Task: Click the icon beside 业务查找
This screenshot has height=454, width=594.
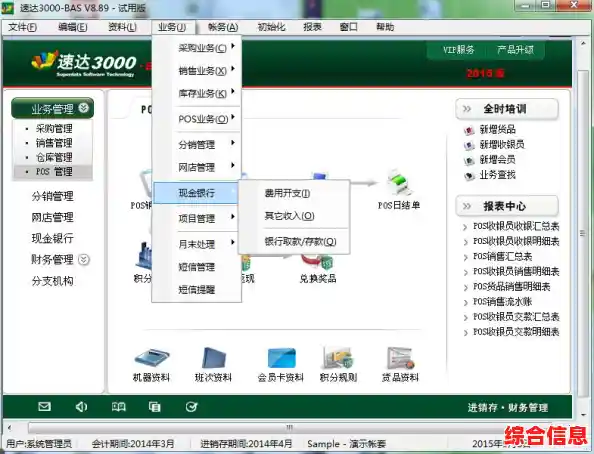Action: click(x=469, y=175)
